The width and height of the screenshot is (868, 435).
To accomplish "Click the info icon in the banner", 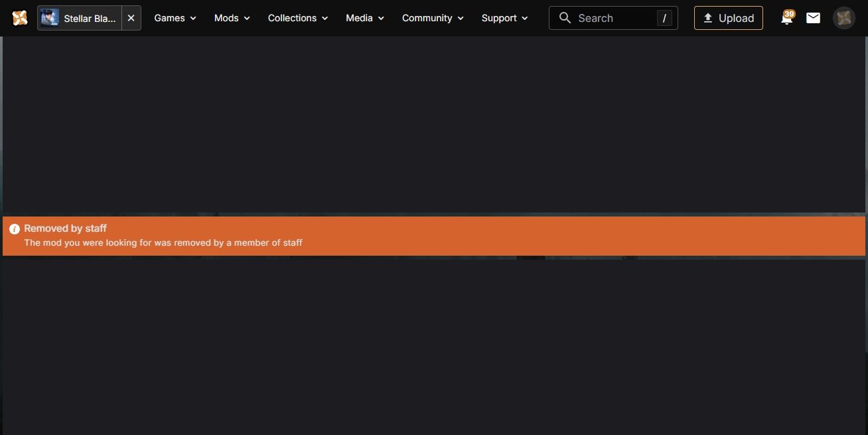I will [15, 229].
